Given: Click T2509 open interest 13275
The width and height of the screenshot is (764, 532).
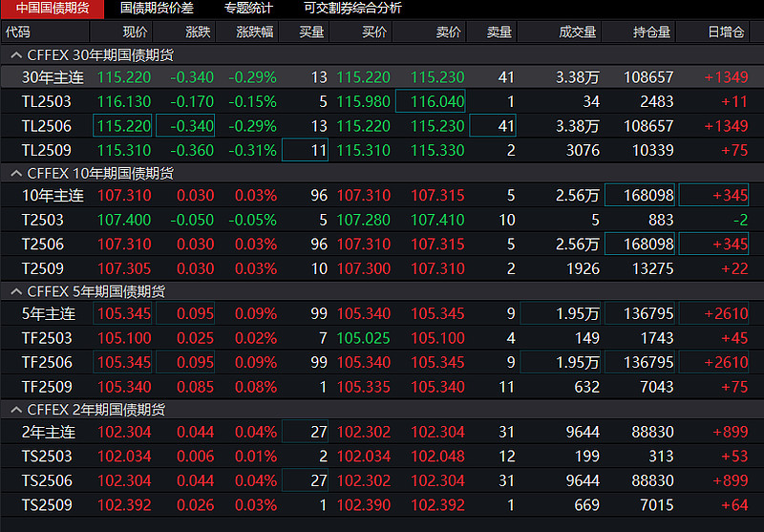Looking at the screenshot, I should click(653, 268).
